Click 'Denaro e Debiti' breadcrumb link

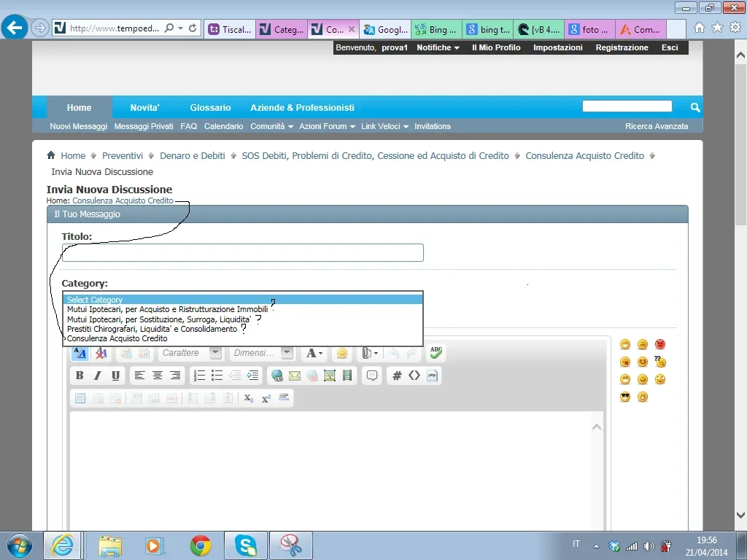point(193,156)
